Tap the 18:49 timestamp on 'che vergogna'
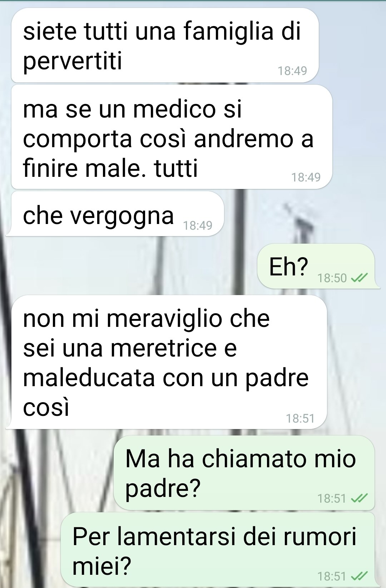Screen dimensions: 386x588 point(198,225)
